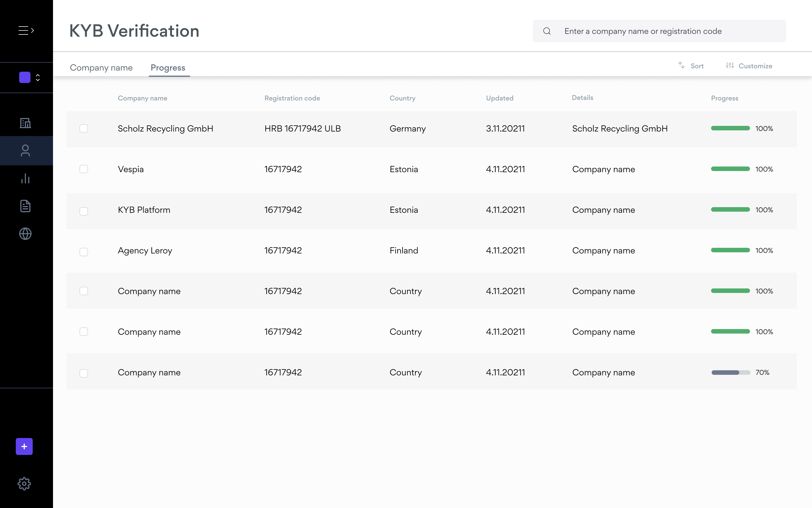Click Company name column header
This screenshot has height=508, width=812.
[142, 98]
